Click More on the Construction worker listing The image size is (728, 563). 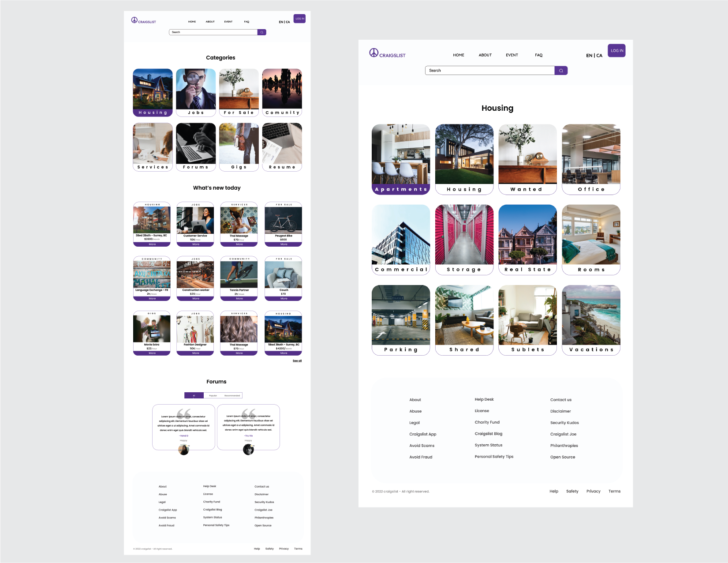point(196,298)
